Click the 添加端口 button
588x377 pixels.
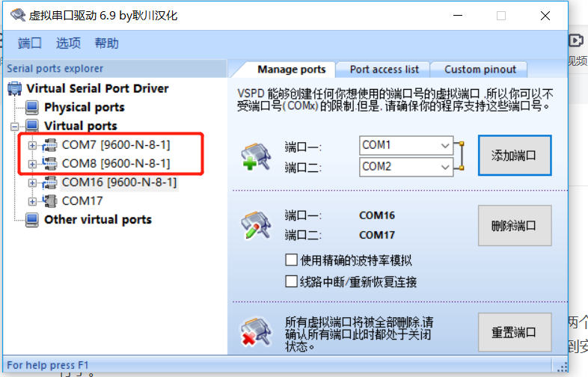[x=515, y=156]
